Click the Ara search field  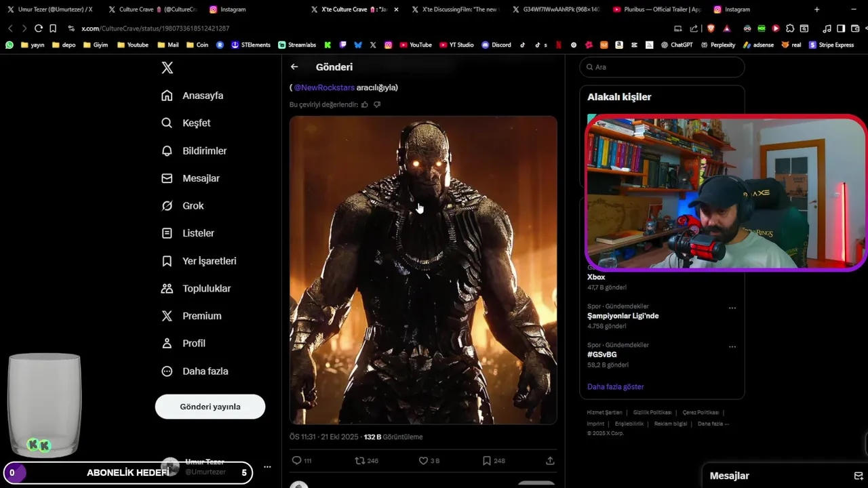click(662, 67)
